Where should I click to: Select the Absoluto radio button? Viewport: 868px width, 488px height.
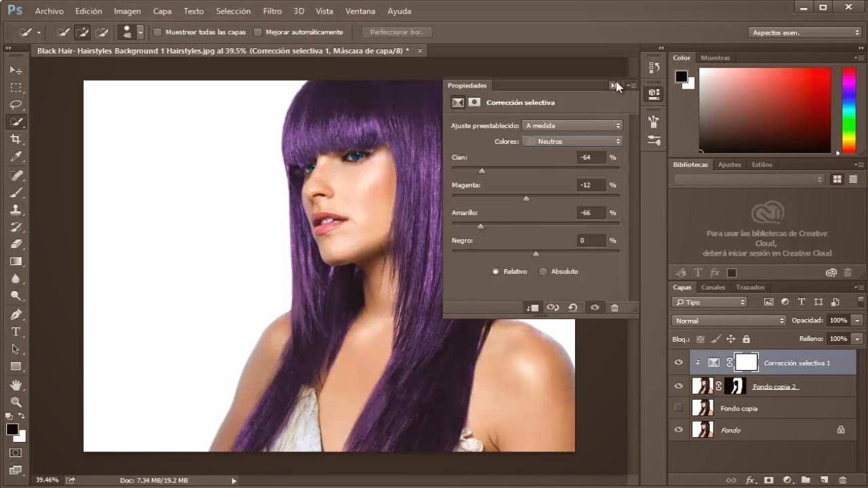click(543, 272)
